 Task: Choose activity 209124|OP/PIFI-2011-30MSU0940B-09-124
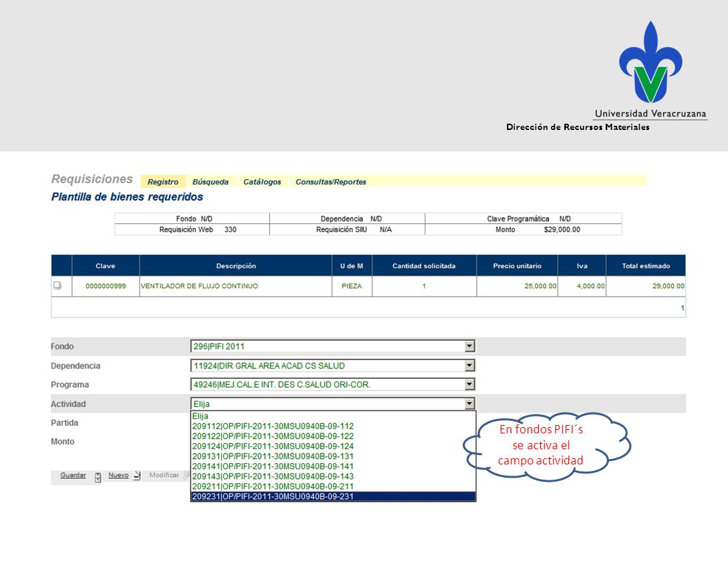tap(333, 446)
